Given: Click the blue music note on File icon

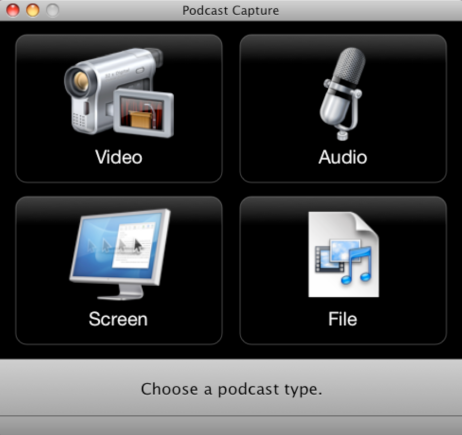Looking at the screenshot, I should click(356, 266).
